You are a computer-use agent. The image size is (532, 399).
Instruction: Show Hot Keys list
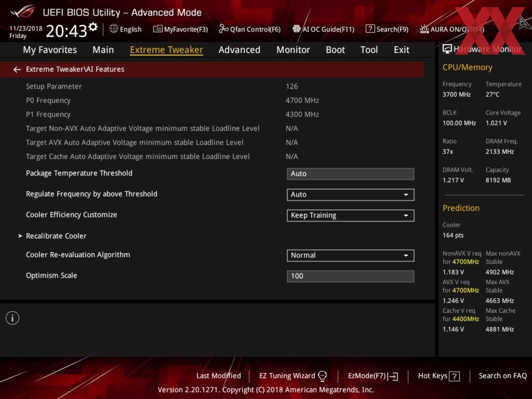439,376
